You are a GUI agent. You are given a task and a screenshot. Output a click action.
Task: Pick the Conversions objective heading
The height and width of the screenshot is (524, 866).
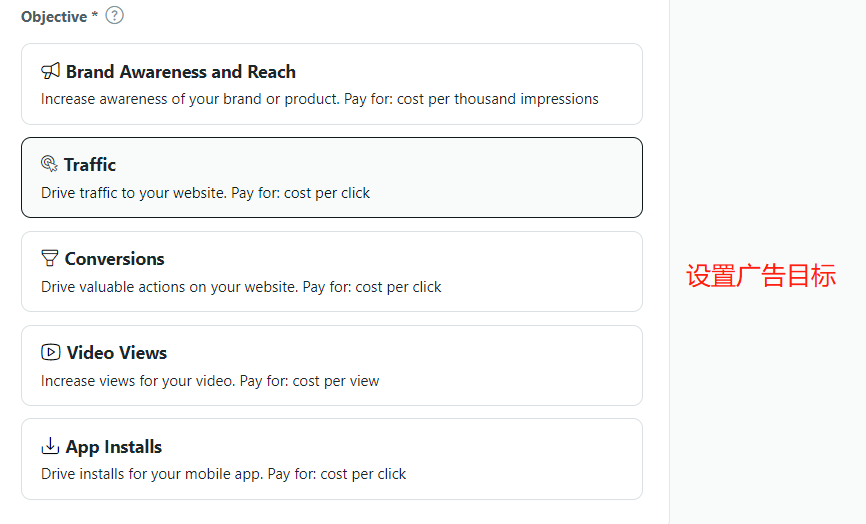[x=114, y=259]
